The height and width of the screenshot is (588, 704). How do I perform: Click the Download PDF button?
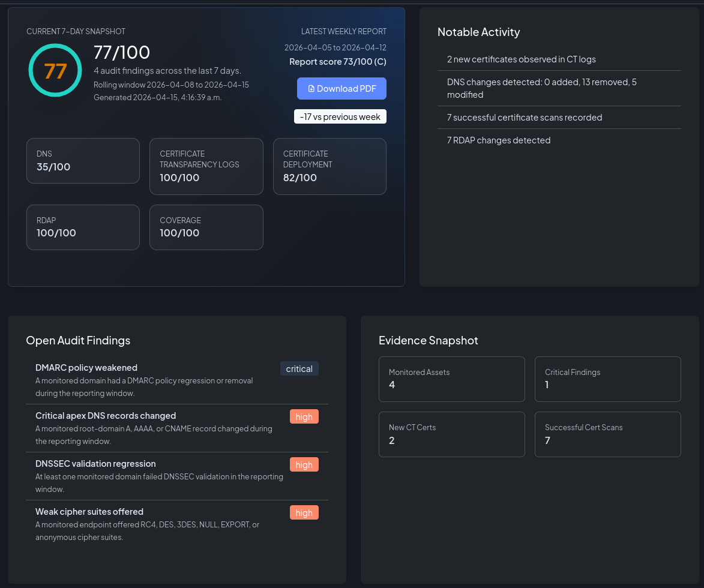(x=341, y=89)
